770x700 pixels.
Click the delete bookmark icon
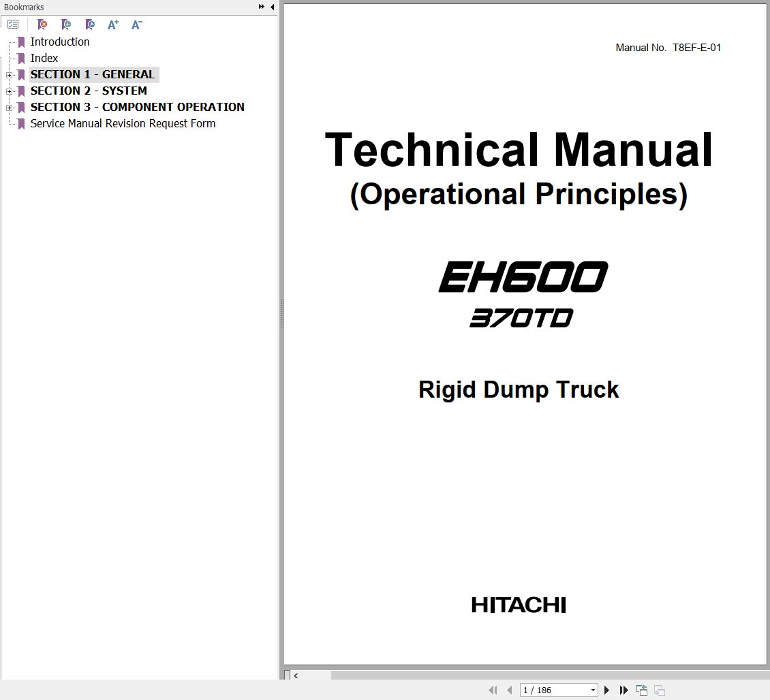[42, 25]
